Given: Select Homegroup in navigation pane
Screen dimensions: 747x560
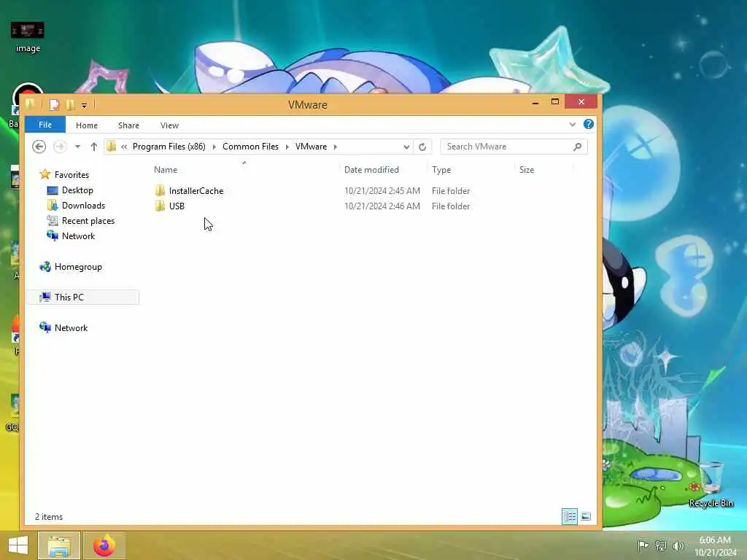Looking at the screenshot, I should pyautogui.click(x=78, y=267).
